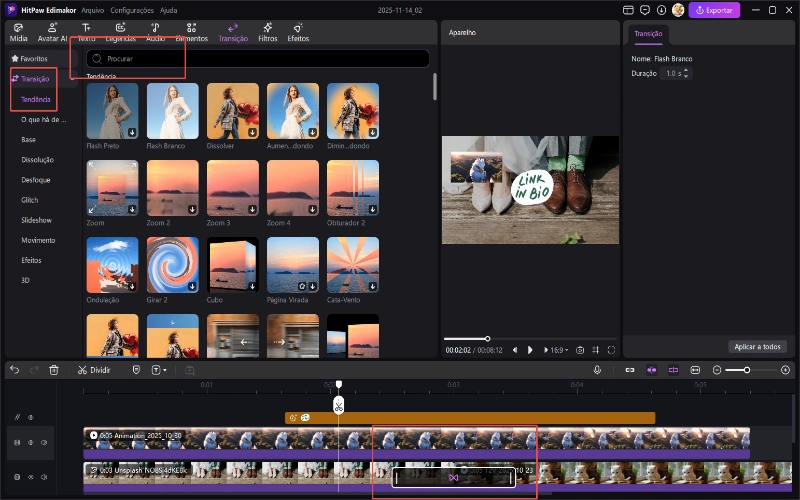
Task: Select the Glitch category
Action: (30, 200)
